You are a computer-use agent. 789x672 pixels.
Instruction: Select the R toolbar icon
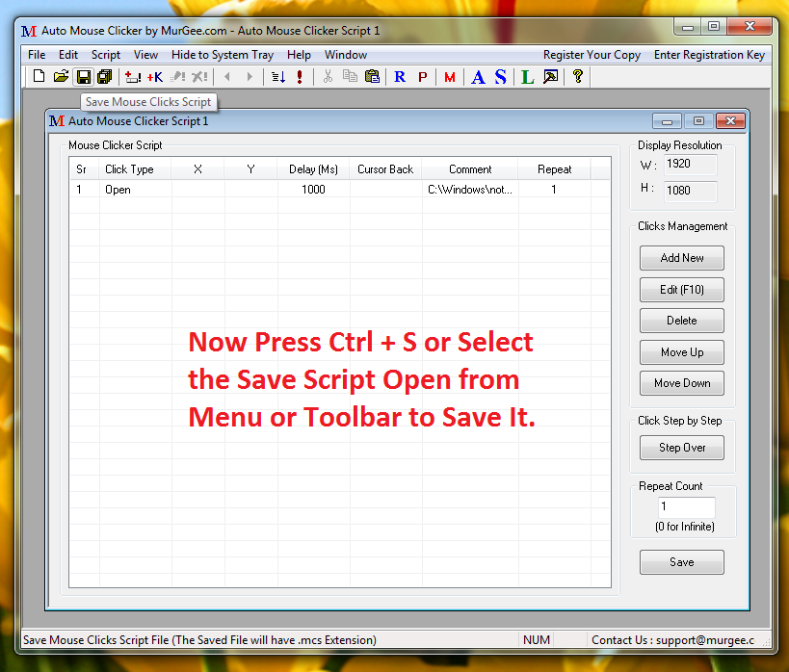coord(400,76)
